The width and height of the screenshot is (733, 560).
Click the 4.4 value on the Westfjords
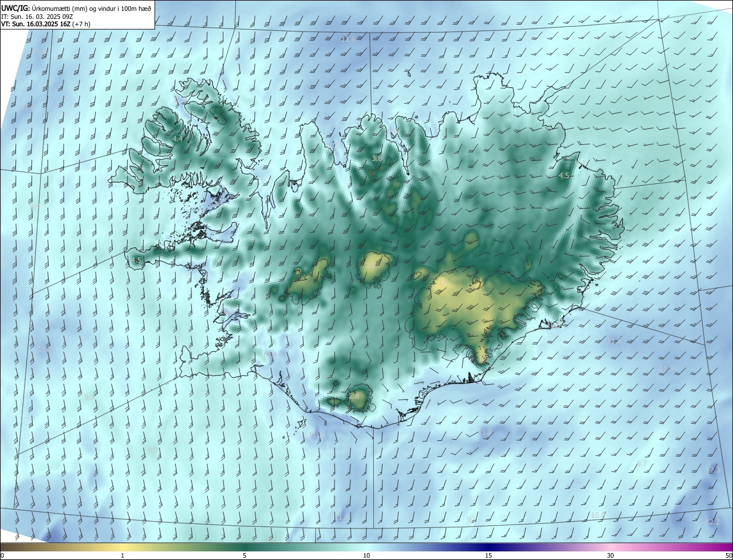tap(178, 139)
